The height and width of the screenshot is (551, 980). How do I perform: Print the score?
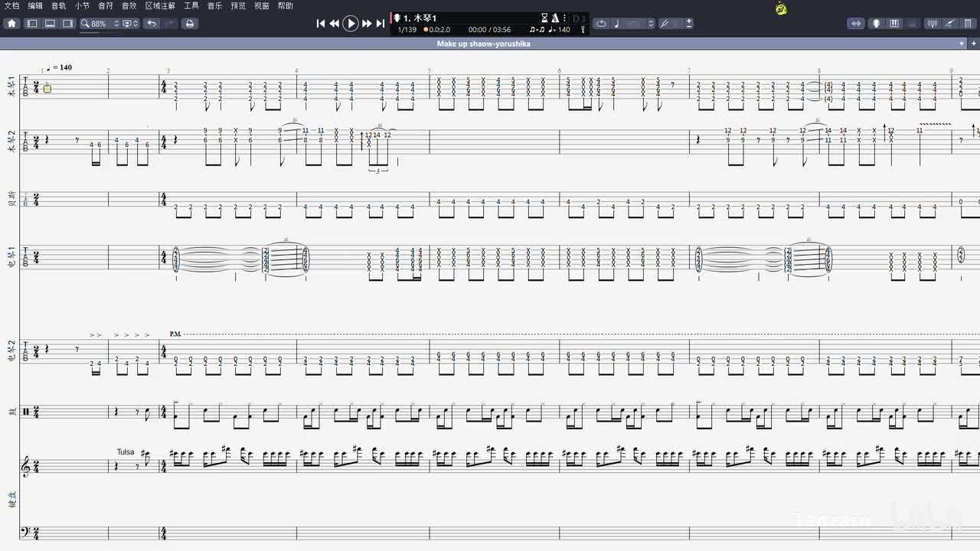190,24
